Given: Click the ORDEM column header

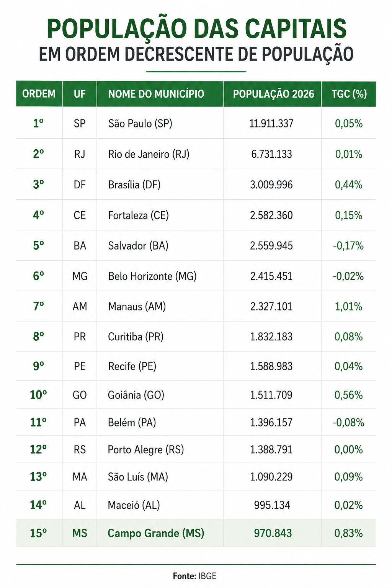Looking at the screenshot, I should tap(39, 94).
